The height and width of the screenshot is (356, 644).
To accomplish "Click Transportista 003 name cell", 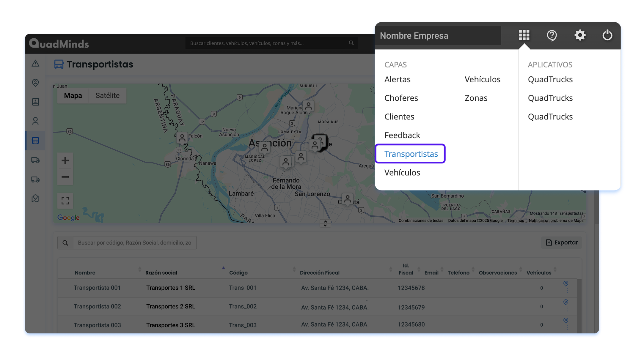I will (97, 325).
